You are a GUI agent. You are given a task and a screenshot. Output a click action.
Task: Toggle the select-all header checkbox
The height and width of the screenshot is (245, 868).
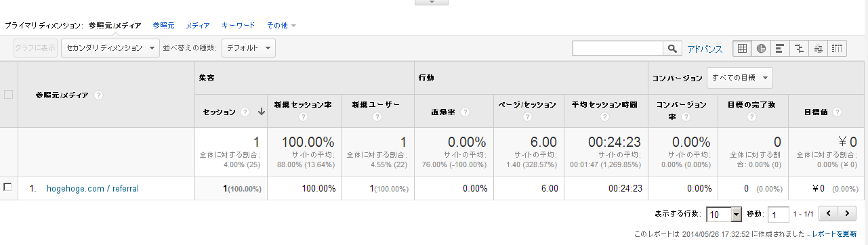pos(9,95)
